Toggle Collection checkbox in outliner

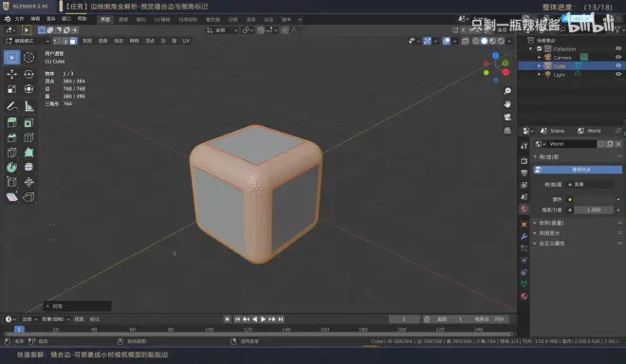pos(539,48)
